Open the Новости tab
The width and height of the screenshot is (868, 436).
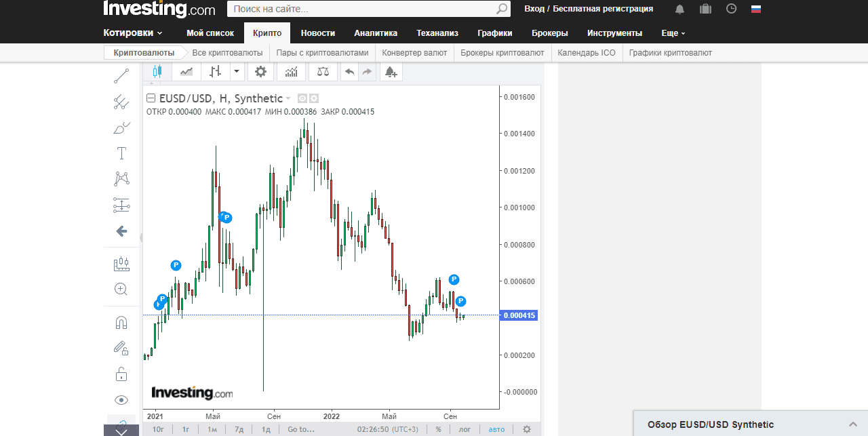(318, 33)
